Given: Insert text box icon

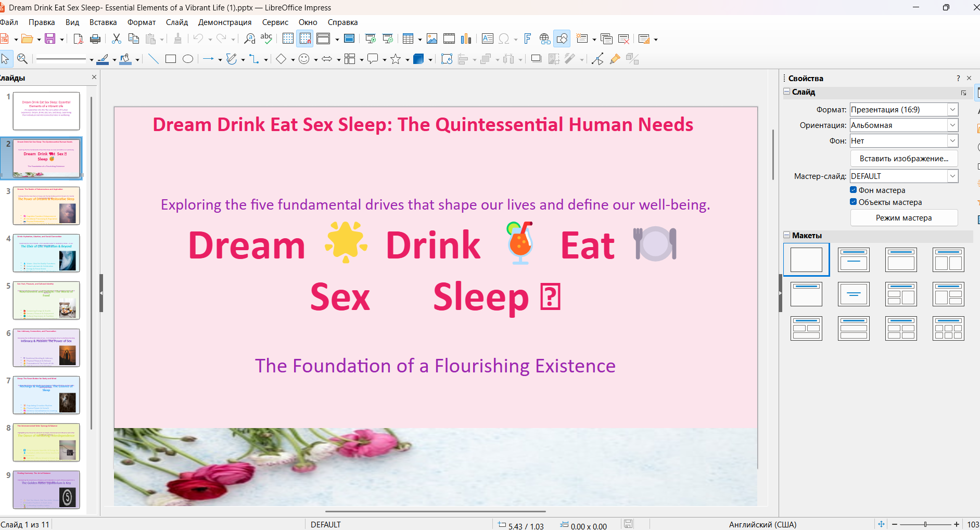Looking at the screenshot, I should [488, 39].
